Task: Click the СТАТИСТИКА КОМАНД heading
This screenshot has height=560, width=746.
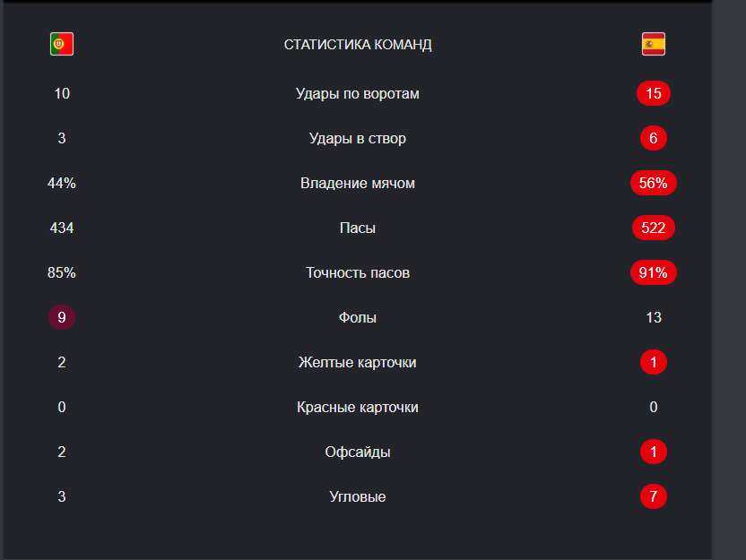Action: click(358, 45)
